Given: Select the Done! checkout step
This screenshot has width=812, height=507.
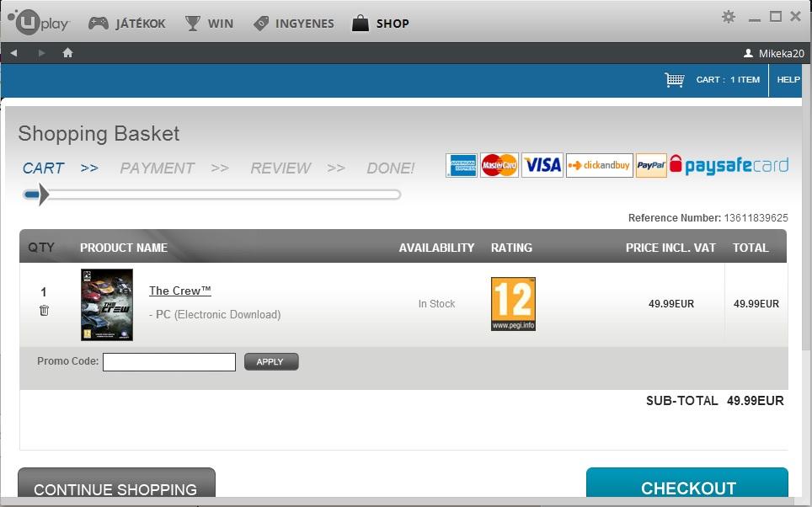Looking at the screenshot, I should [x=391, y=168].
